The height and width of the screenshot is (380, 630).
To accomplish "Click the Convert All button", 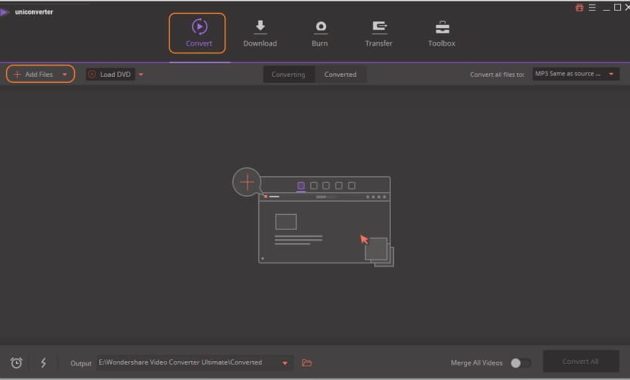I will [581, 362].
